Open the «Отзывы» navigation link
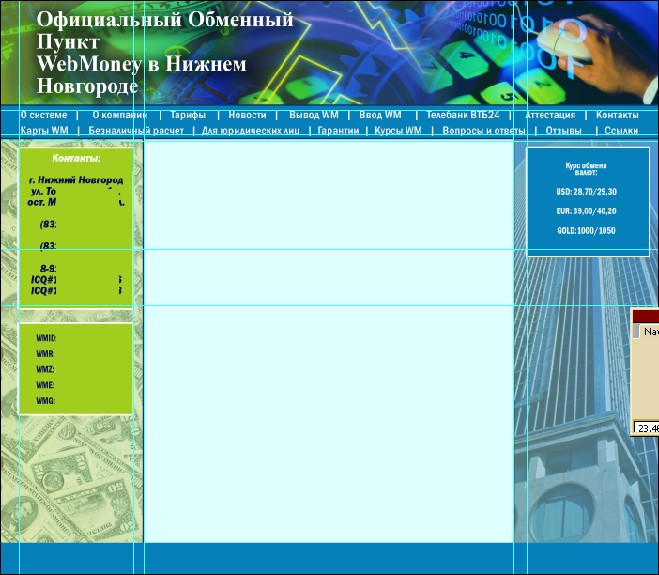The width and height of the screenshot is (659, 575). coord(564,130)
